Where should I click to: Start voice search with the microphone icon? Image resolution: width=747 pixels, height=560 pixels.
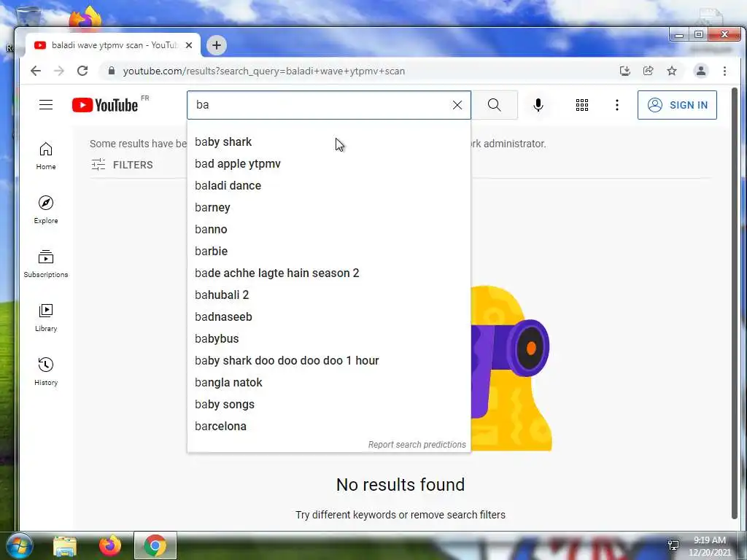tap(538, 105)
